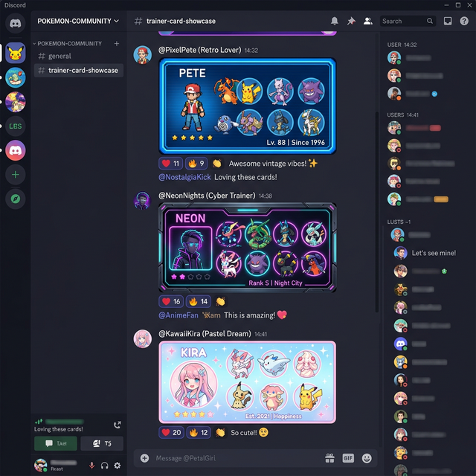Click the pink Discord logo server icon

coord(15,150)
